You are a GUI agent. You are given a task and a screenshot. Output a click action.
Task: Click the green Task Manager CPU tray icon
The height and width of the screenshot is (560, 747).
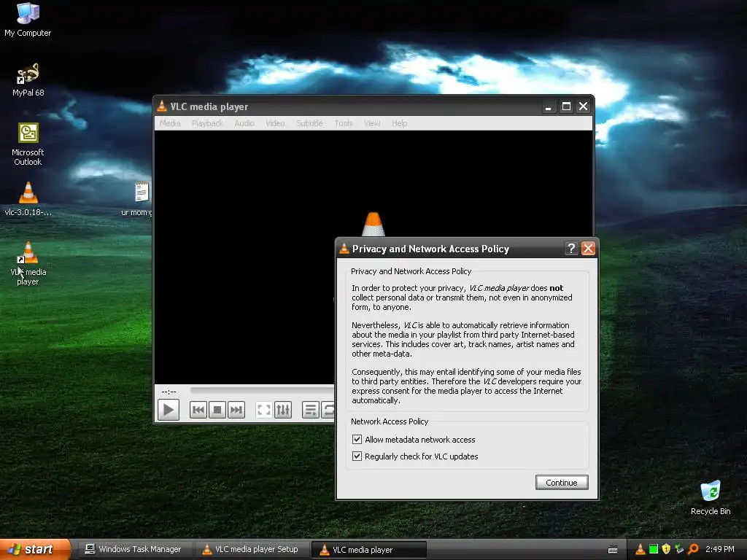pos(654,550)
